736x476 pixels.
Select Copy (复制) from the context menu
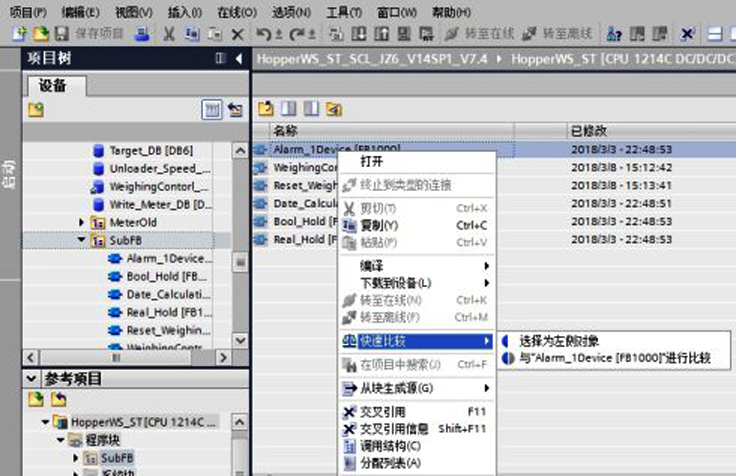coord(379,225)
